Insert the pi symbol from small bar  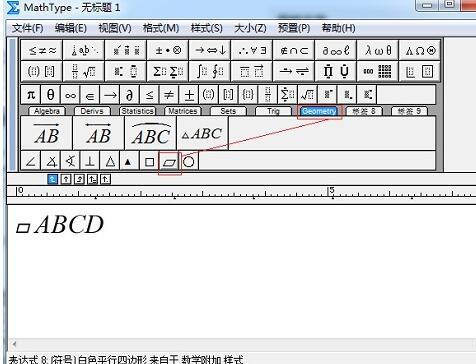point(31,95)
